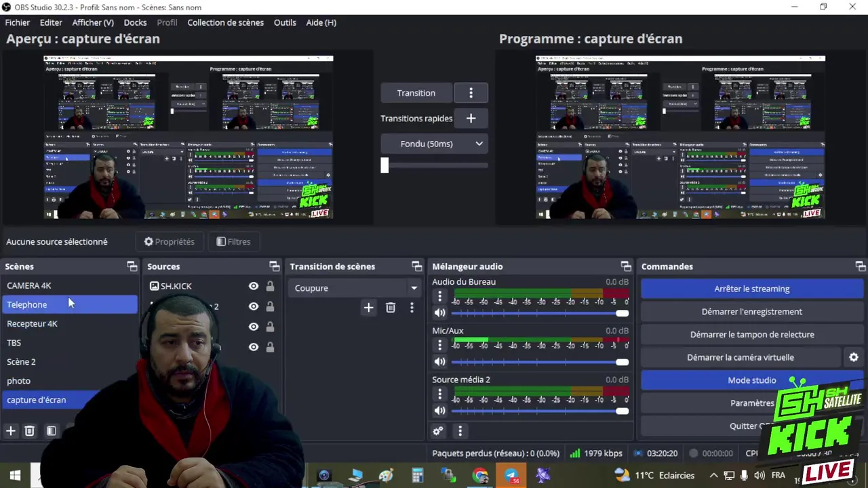This screenshot has height=488, width=868.
Task: Pop out the Transition de scènes dock
Action: (x=416, y=266)
